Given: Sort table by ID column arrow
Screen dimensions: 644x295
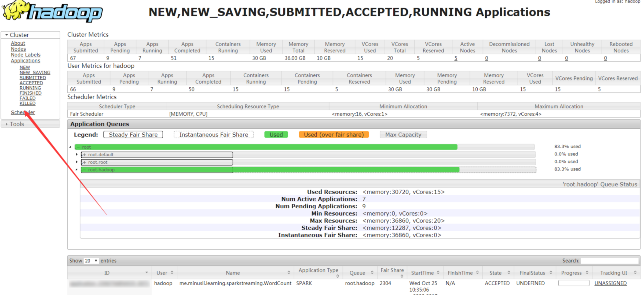Looking at the screenshot, I should [147, 272].
